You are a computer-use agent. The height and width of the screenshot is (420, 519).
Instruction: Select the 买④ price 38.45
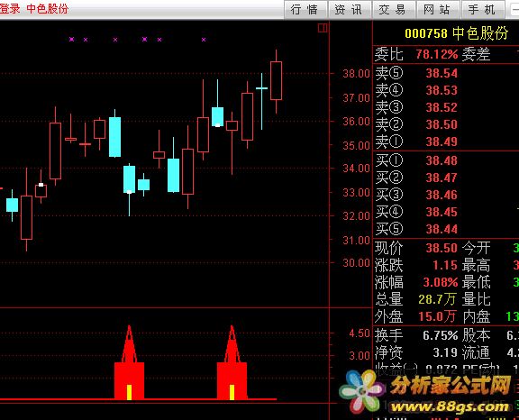point(442,212)
